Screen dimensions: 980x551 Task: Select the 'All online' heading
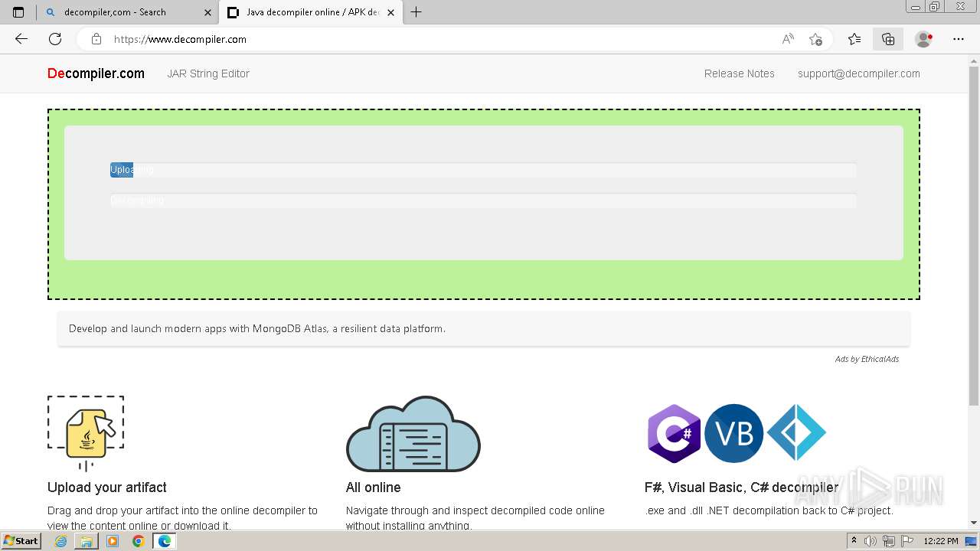point(374,487)
